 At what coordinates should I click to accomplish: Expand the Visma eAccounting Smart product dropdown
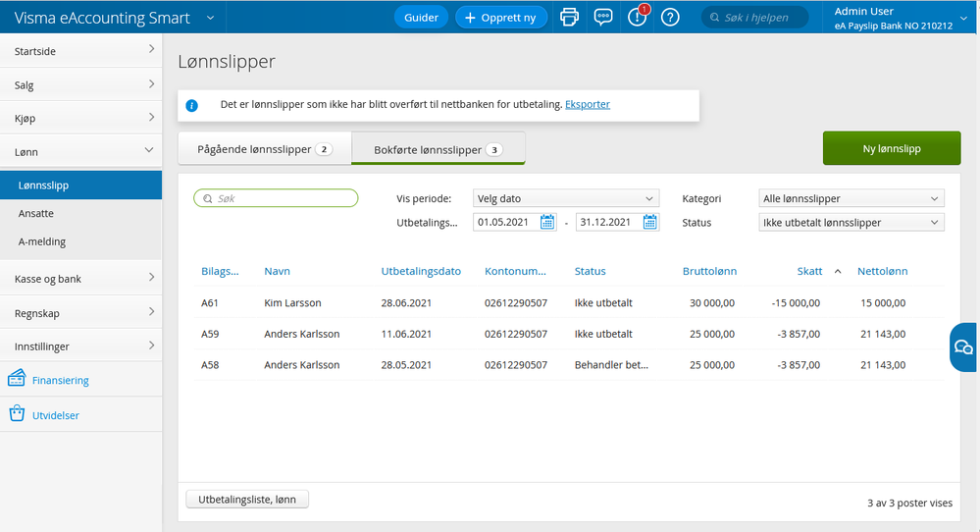tap(211, 18)
